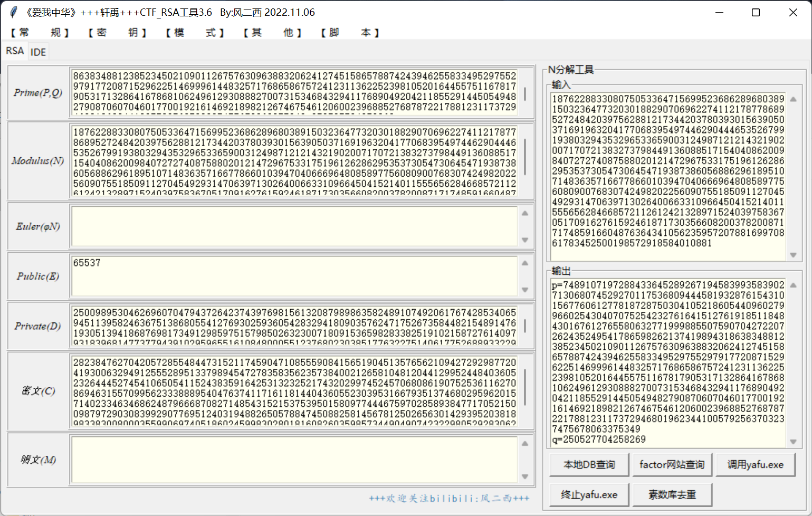Image resolution: width=812 pixels, height=516 pixels.
Task: Focus the 密文(C) ciphertext field
Action: pyautogui.click(x=294, y=391)
